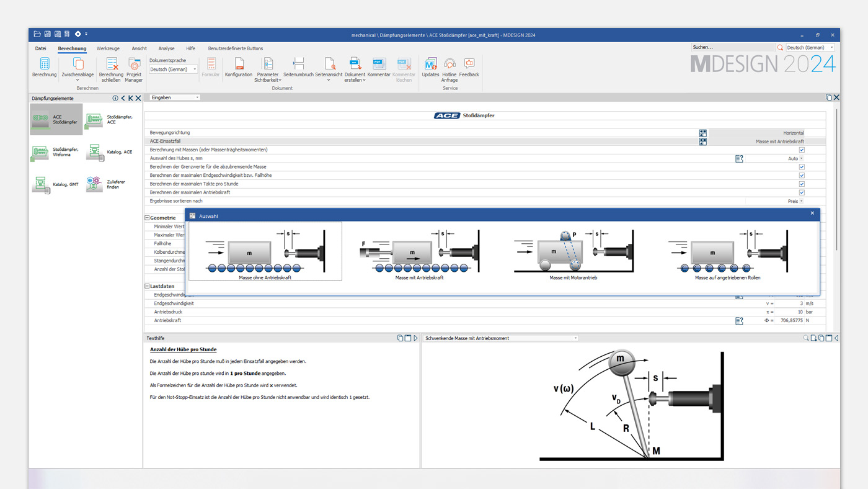
Task: Open the Eingaben view dropdown
Action: (x=175, y=97)
